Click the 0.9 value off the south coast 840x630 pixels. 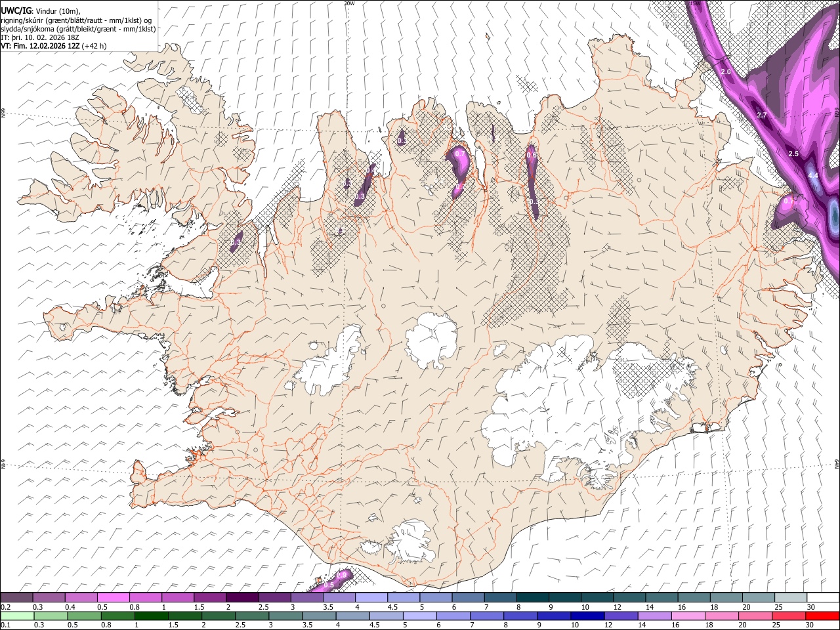pyautogui.click(x=341, y=575)
